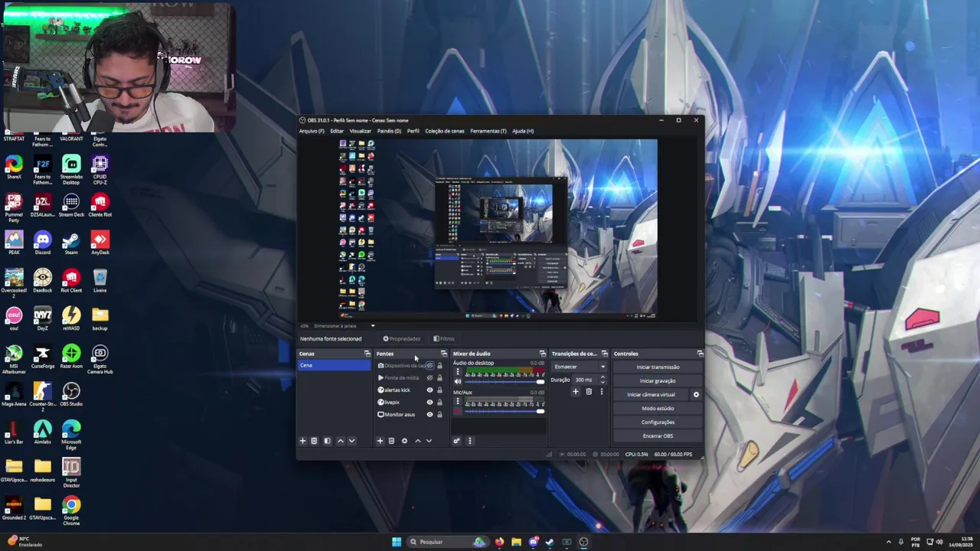This screenshot has height=551, width=980.
Task: Pop out the Fontes dock panel
Action: click(443, 354)
